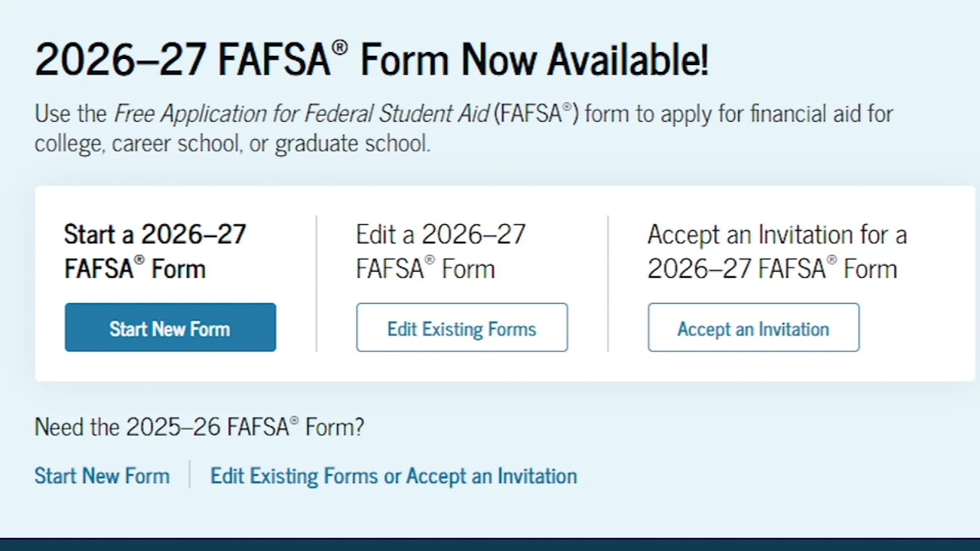Click the "Start a 2026–27 FAFSA Form" heading

click(x=155, y=251)
